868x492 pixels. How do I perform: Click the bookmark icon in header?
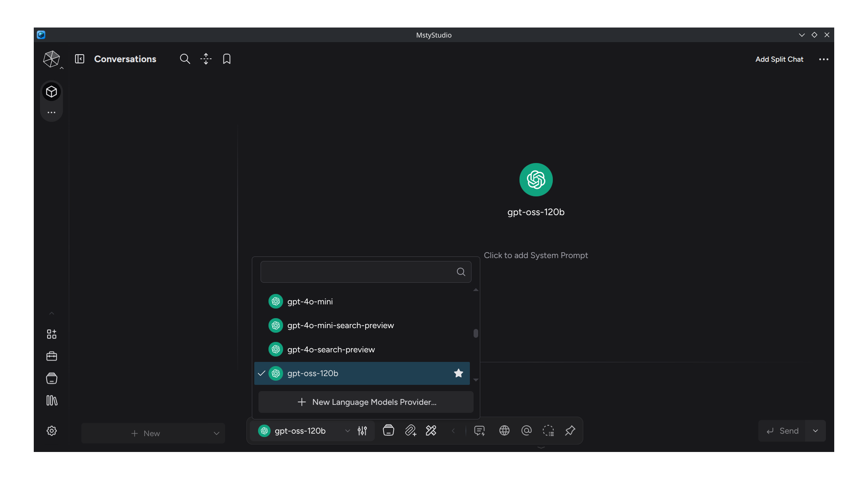tap(226, 59)
